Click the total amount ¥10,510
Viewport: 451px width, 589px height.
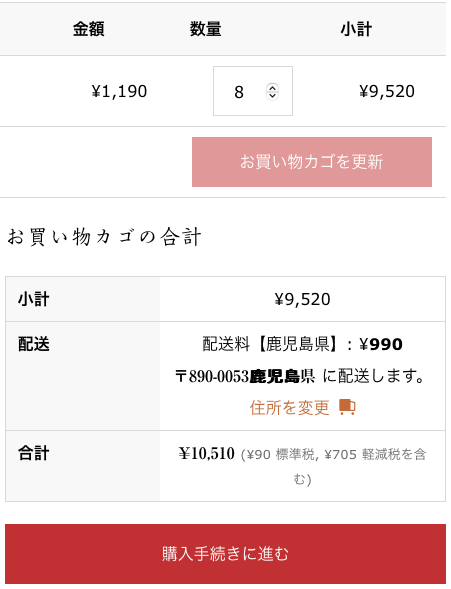click(x=207, y=453)
